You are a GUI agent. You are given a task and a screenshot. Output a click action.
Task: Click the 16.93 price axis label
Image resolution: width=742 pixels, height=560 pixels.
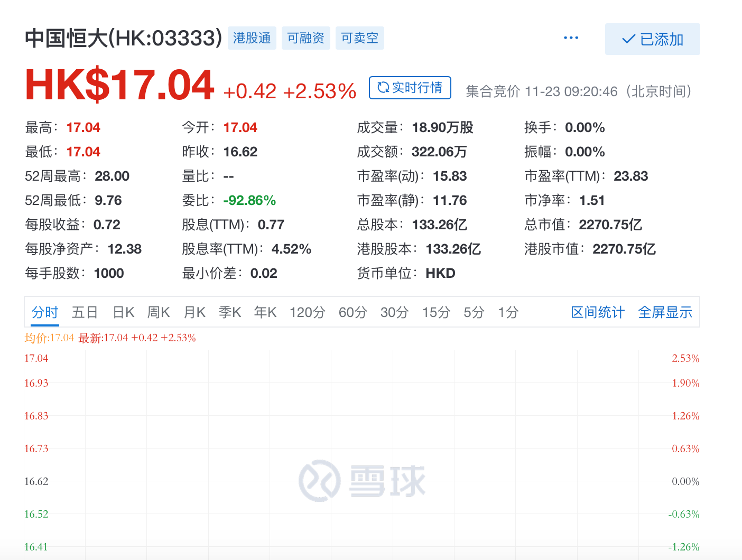[36, 383]
